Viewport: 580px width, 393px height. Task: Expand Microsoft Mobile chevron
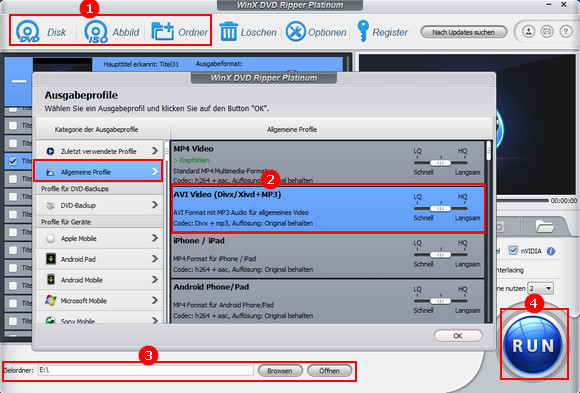(x=155, y=300)
